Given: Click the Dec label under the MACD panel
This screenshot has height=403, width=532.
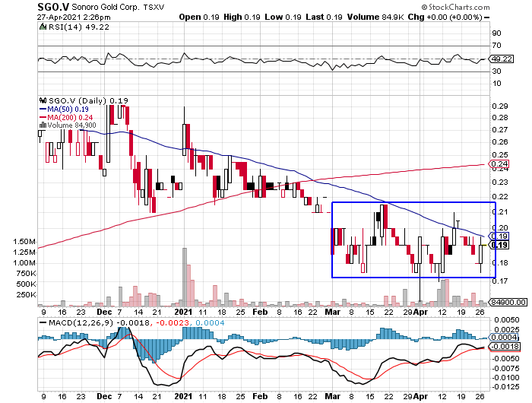Looking at the screenshot, I should 104,397.
